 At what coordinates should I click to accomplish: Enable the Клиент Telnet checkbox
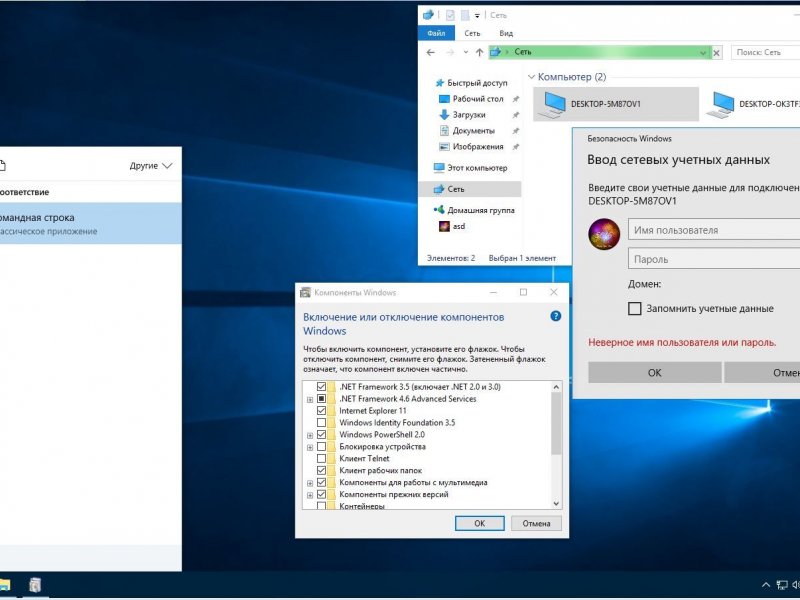click(x=321, y=458)
